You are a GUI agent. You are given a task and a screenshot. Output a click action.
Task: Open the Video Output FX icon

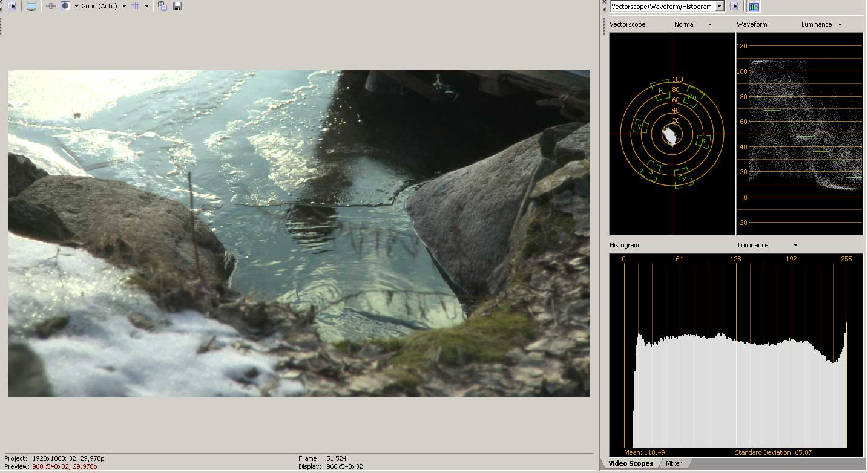pos(51,6)
